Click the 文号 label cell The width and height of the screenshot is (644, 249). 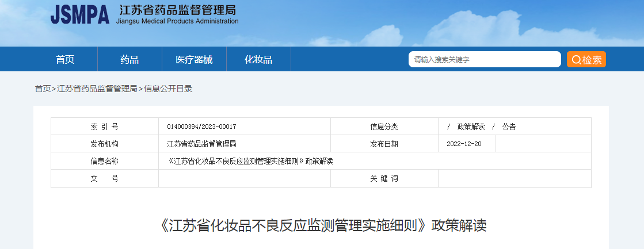[105, 178]
